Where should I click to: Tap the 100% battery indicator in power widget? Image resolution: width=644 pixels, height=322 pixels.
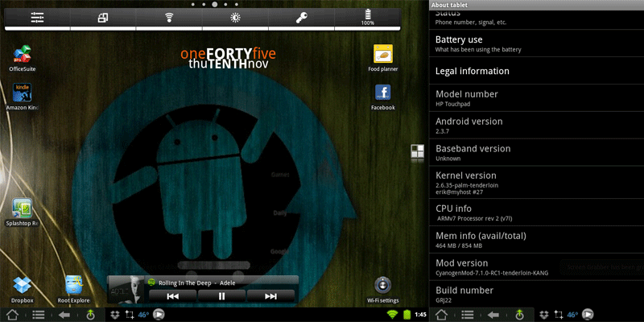pyautogui.click(x=367, y=18)
